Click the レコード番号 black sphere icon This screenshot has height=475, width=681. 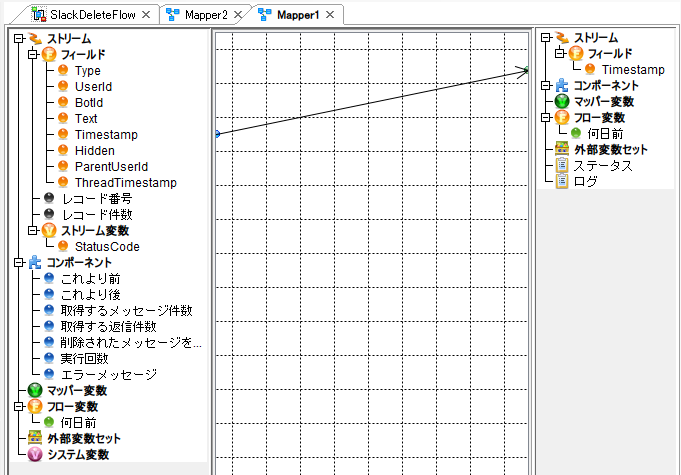[x=49, y=198]
